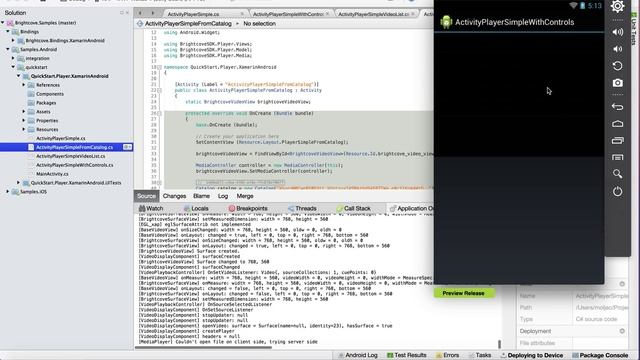Raise volume using the emulator volume up icon

[x=618, y=32]
